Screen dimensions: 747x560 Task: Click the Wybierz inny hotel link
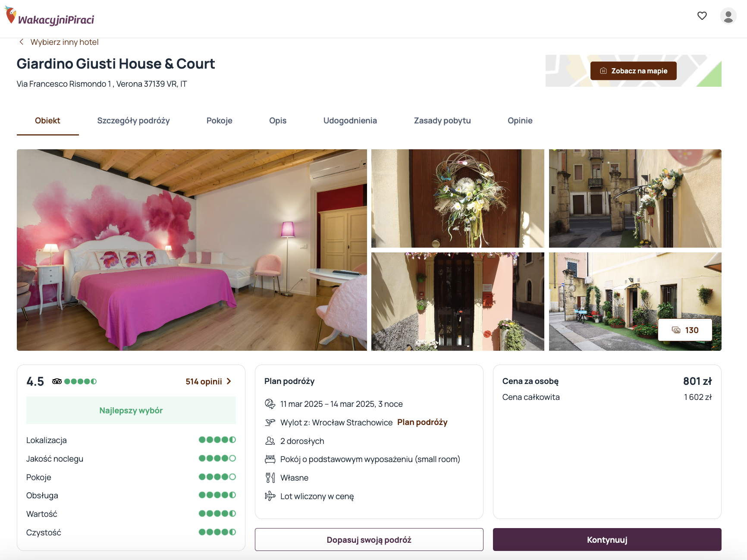coord(65,42)
